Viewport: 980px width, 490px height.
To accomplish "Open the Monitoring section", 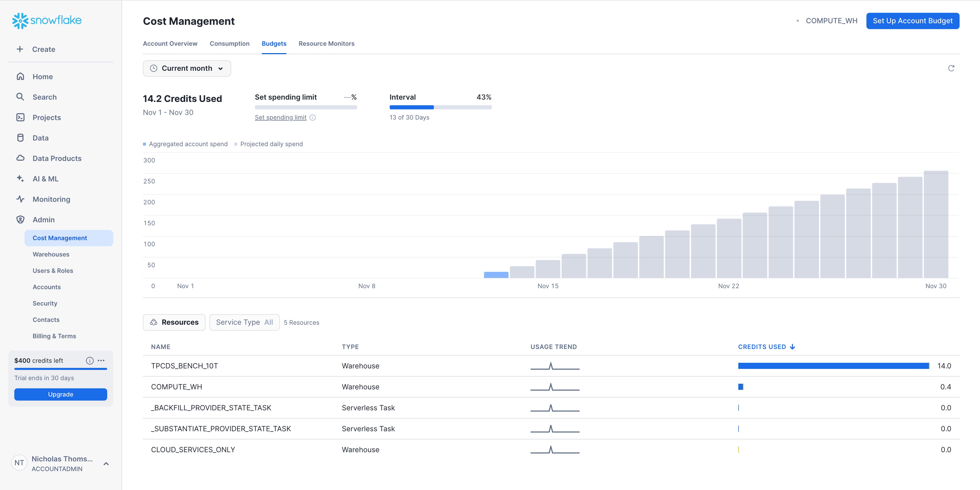I will point(51,199).
